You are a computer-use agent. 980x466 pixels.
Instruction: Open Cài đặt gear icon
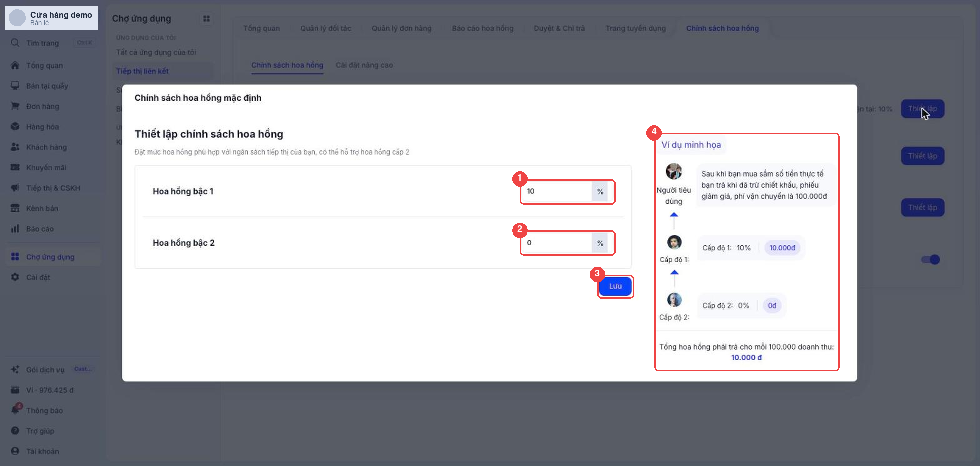[15, 277]
